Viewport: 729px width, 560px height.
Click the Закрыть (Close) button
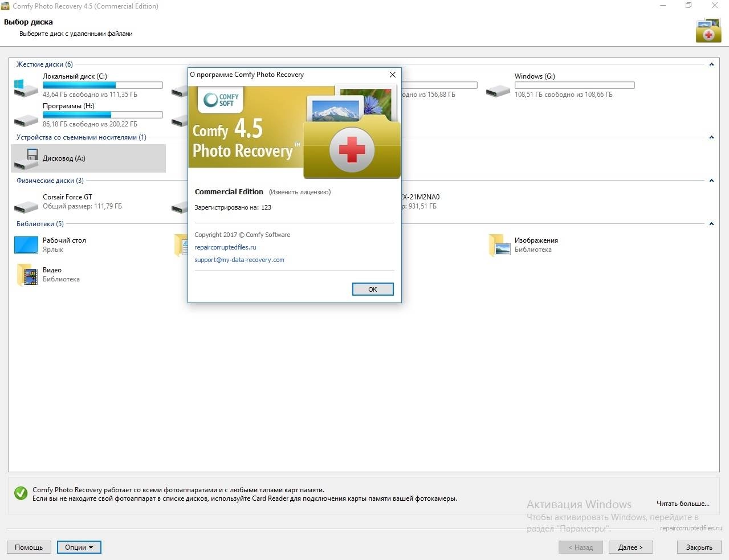pyautogui.click(x=699, y=547)
